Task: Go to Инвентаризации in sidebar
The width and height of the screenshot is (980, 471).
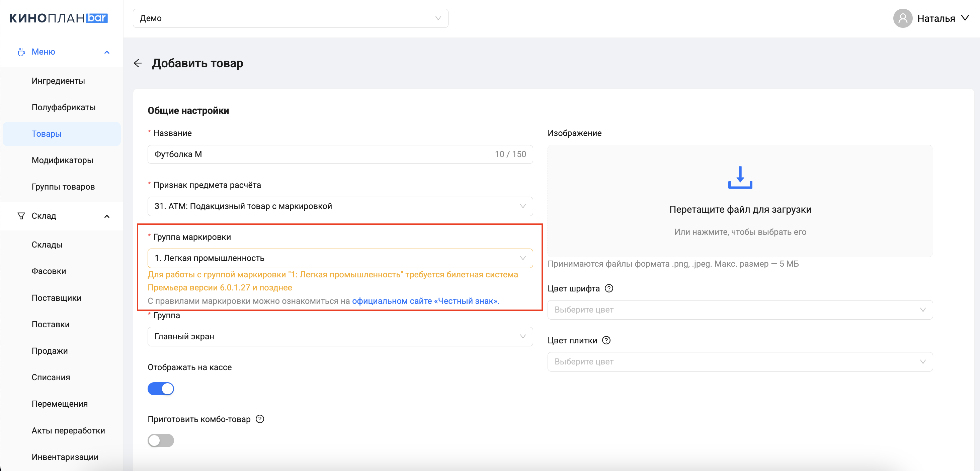Action: click(x=62, y=457)
